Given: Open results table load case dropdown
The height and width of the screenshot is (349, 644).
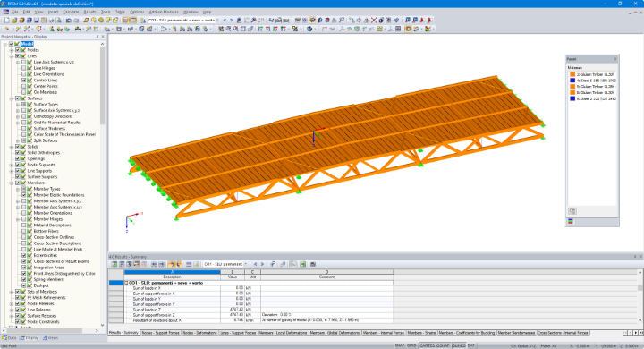Looking at the screenshot, I should click(x=225, y=264).
